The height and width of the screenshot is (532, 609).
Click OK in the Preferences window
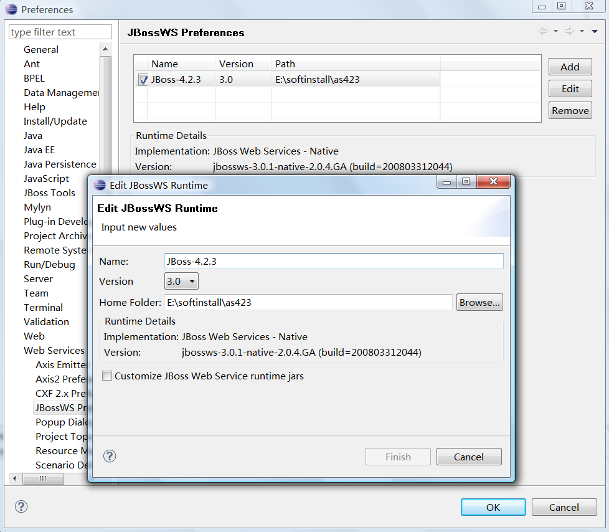(x=493, y=507)
